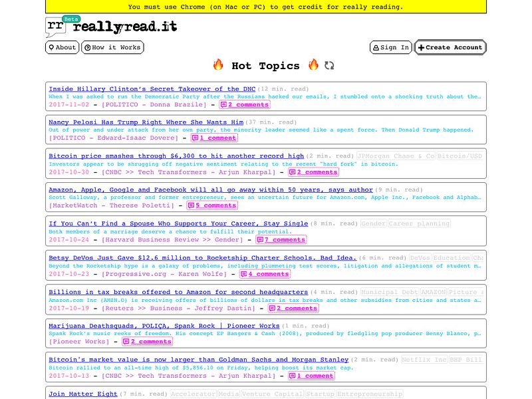Image resolution: width=532 pixels, height=399 pixels.
Task: Open article Nancy Pelosi Has Trump Right Where She Wants Him
Action: point(146,122)
